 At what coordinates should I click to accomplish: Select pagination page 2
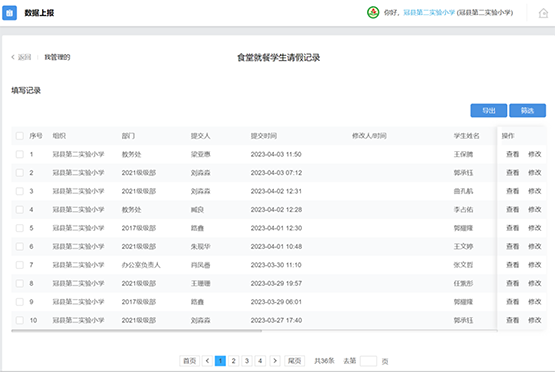tap(233, 361)
